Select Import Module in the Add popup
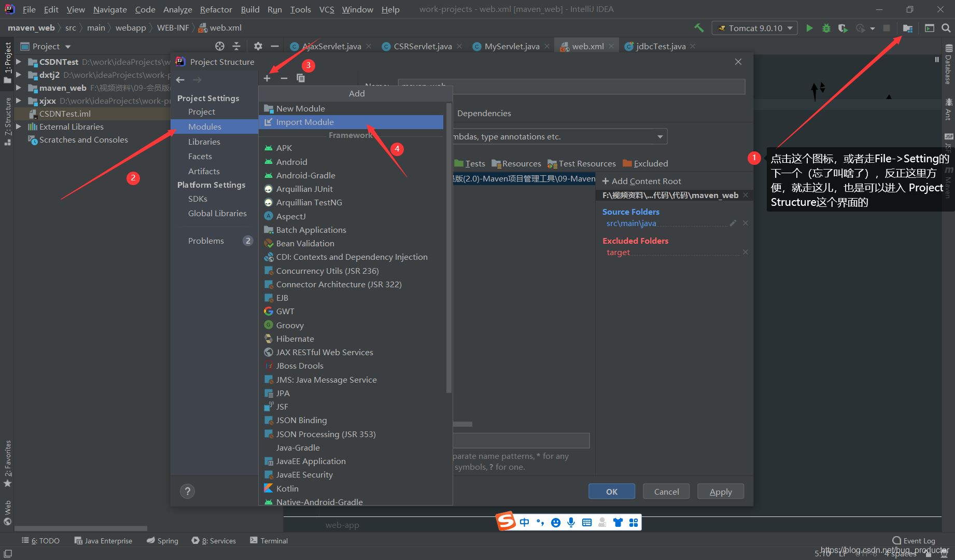Screen dimensions: 955x560 tap(351, 122)
